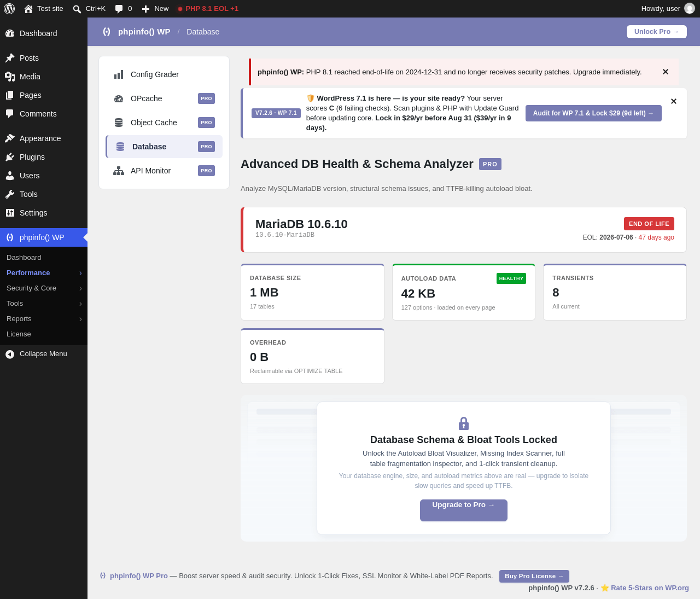Click the Upgrade to Pro button
The width and height of the screenshot is (700, 599).
[x=464, y=510]
